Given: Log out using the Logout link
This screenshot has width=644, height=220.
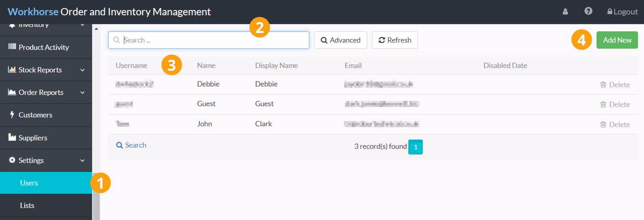Looking at the screenshot, I should (622, 12).
